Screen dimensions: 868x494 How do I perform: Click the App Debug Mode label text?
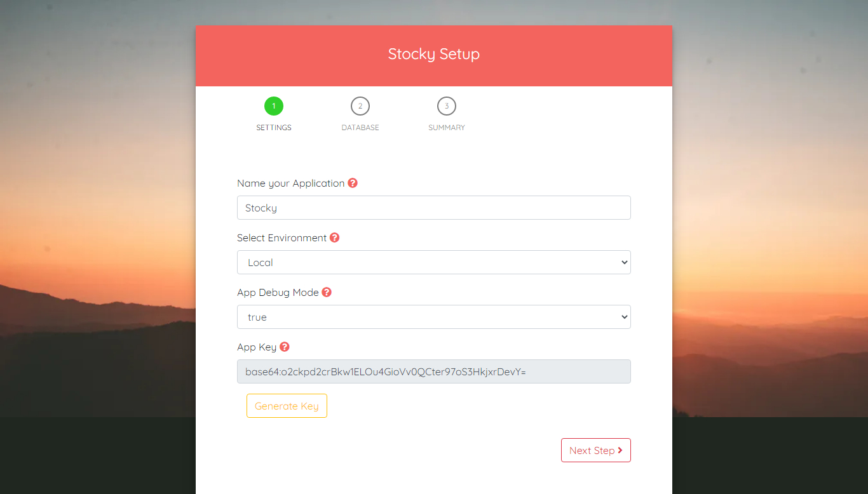[x=278, y=292]
